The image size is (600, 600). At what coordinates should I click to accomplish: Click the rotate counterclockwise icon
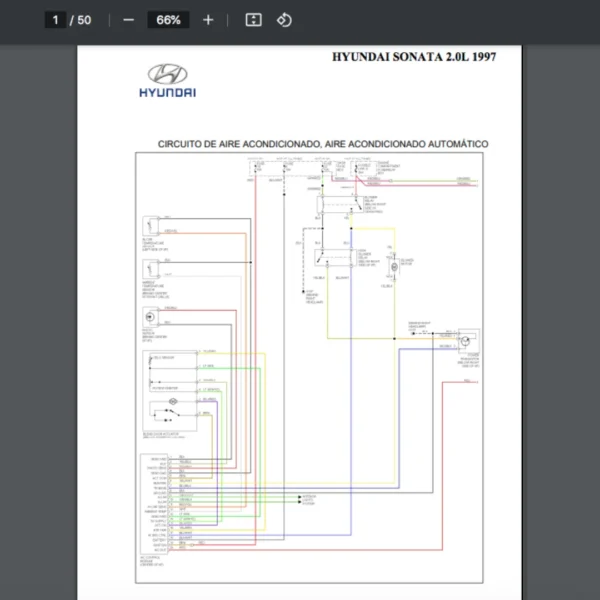(284, 20)
